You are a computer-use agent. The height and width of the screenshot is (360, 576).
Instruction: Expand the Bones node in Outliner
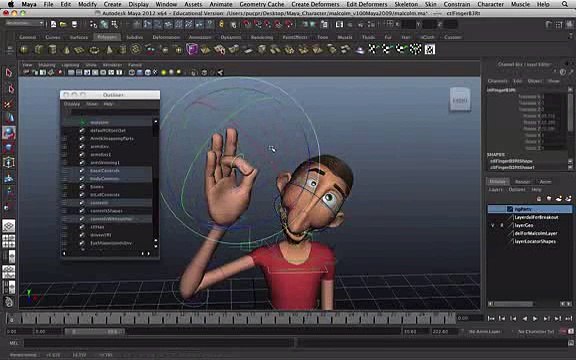[x=65, y=187]
